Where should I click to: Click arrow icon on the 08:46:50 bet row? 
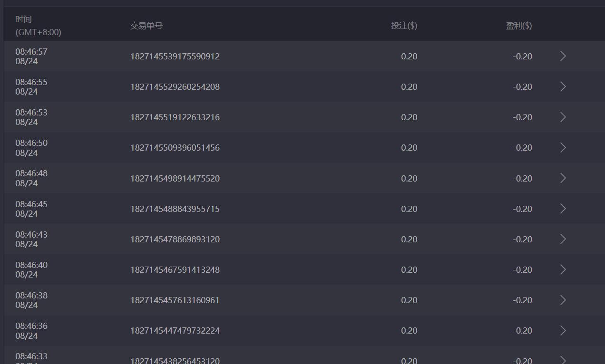(563, 148)
